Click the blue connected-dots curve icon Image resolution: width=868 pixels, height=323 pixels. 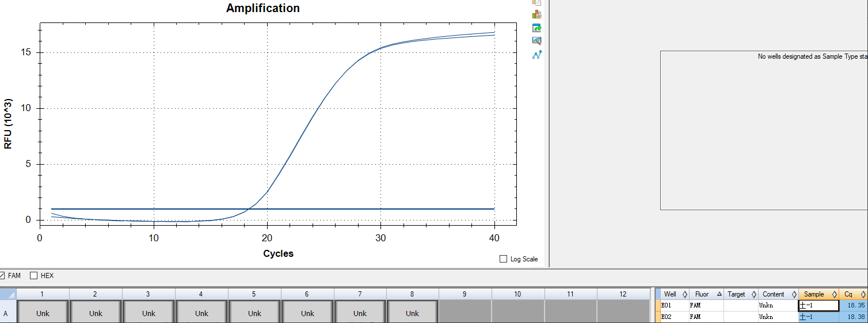pos(536,55)
